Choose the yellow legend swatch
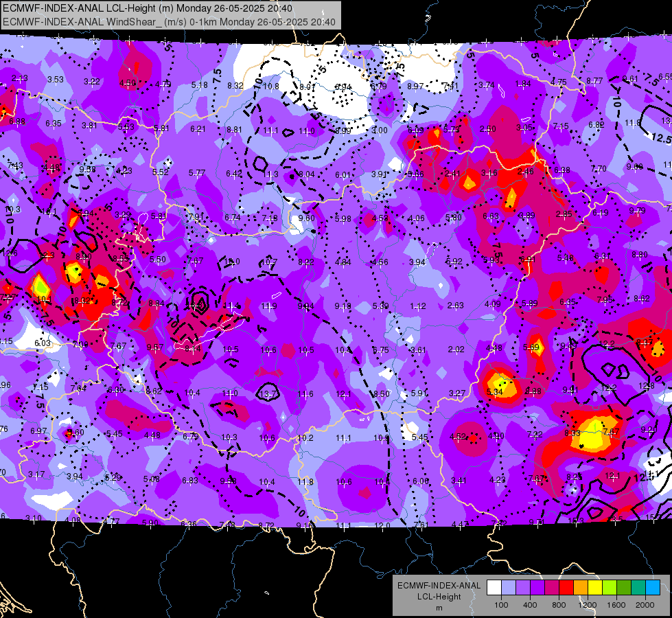Screen dimensions: 672x618 pyautogui.click(x=595, y=588)
